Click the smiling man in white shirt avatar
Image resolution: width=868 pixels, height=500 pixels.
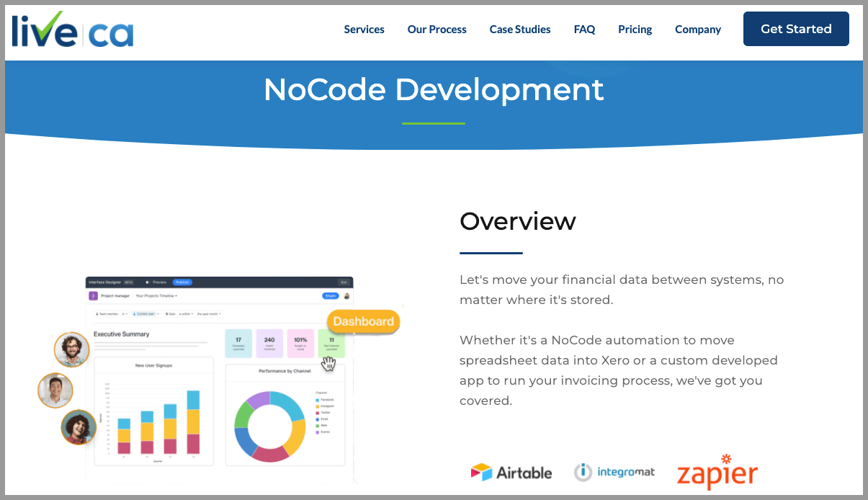click(x=55, y=390)
